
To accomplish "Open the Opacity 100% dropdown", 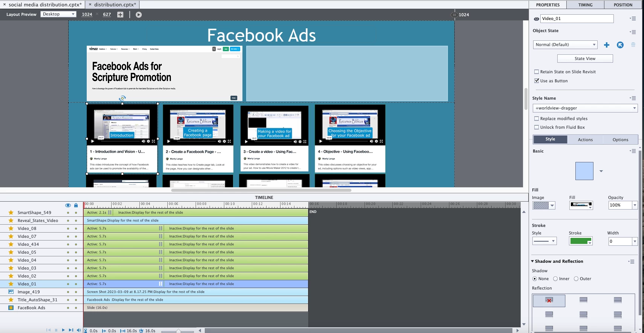I will [x=635, y=205].
